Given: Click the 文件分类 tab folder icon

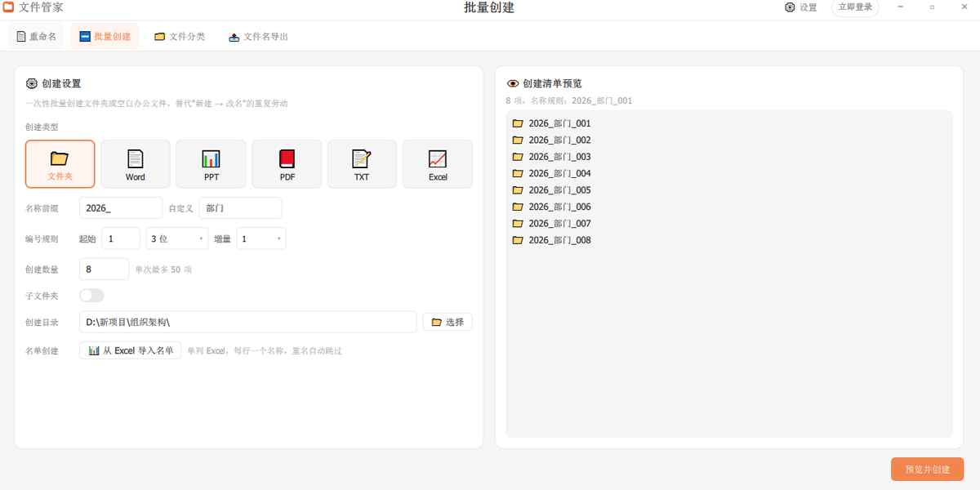Looking at the screenshot, I should (x=160, y=37).
